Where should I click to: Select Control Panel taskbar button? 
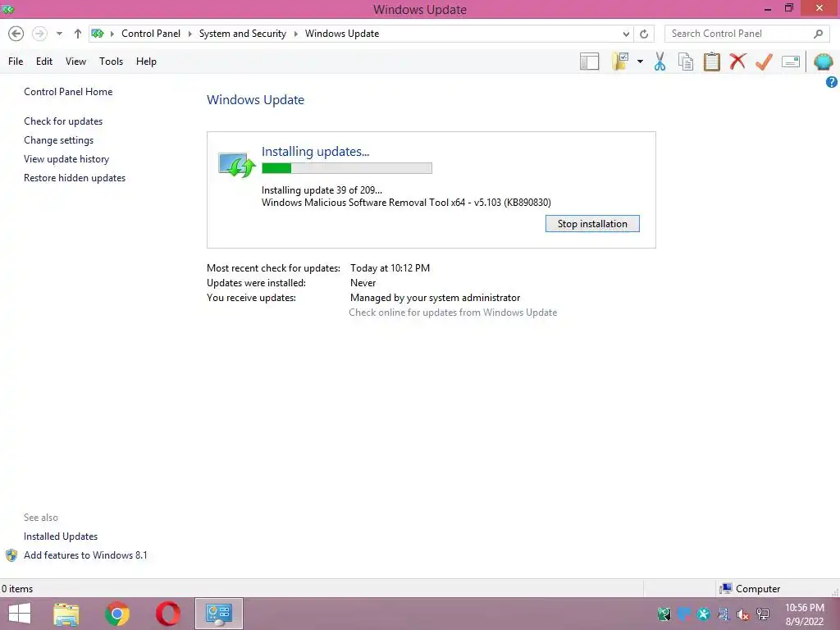(218, 614)
